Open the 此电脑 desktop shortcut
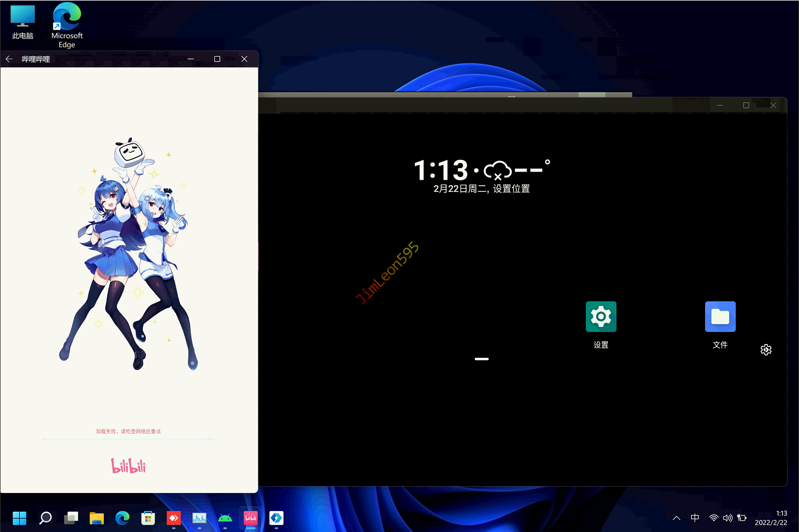799x532 pixels. (23, 22)
